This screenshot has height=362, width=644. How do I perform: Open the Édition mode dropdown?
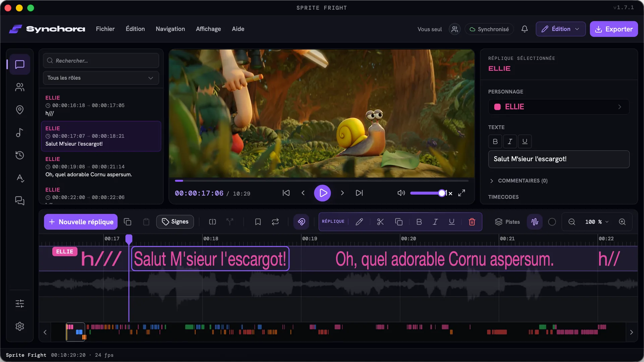click(x=560, y=29)
